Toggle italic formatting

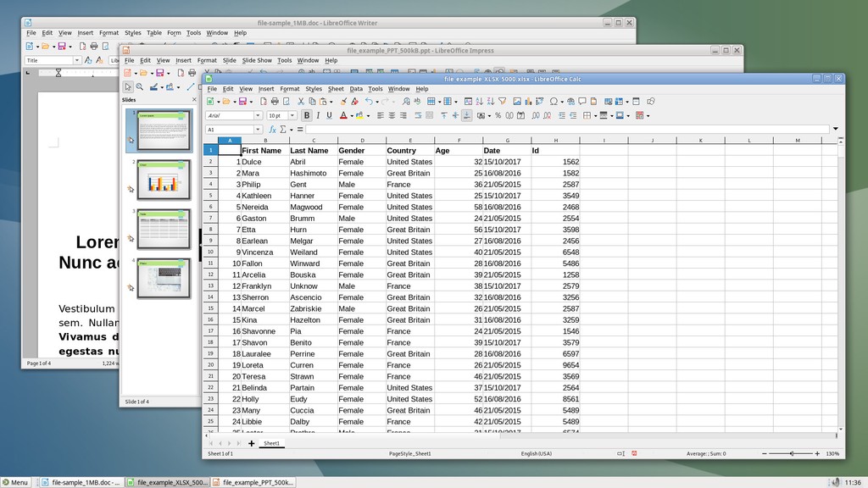[317, 115]
